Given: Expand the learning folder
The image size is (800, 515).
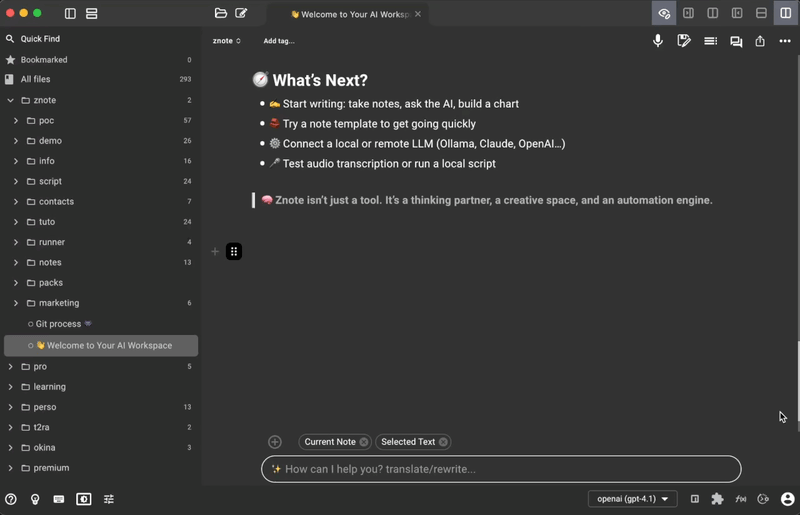Looking at the screenshot, I should (10, 387).
